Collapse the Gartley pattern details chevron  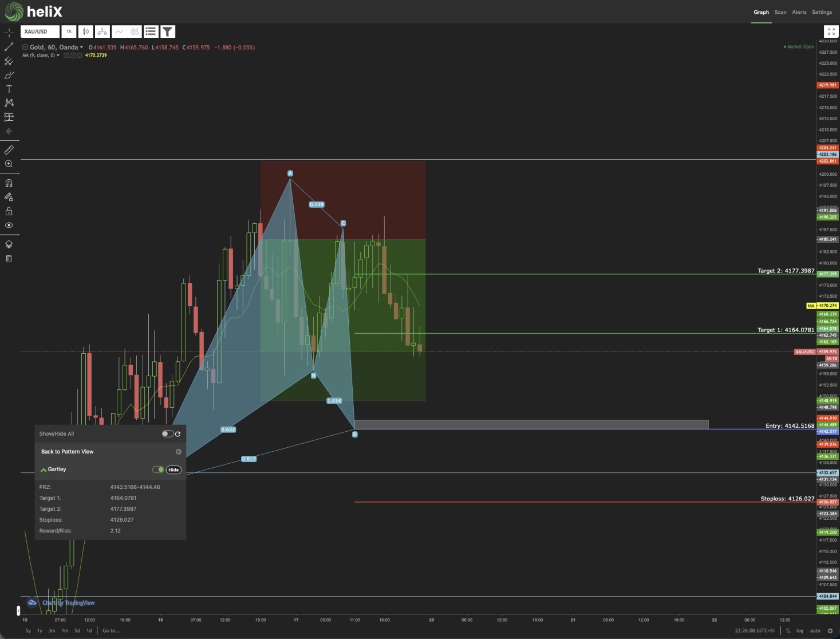pyautogui.click(x=44, y=470)
